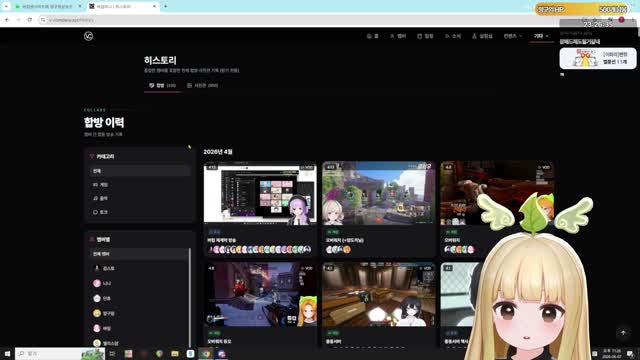Click the title of the second April card
This screenshot has width=640, height=360.
(x=344, y=240)
